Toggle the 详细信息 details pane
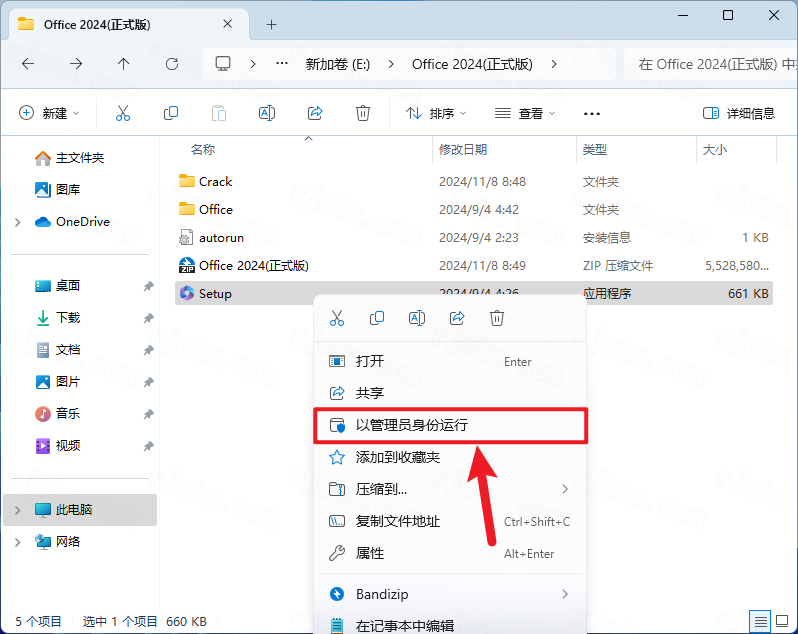The height and width of the screenshot is (634, 798). point(739,114)
